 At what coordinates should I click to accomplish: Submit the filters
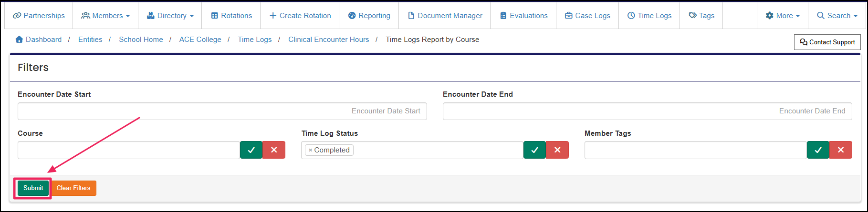pyautogui.click(x=33, y=188)
